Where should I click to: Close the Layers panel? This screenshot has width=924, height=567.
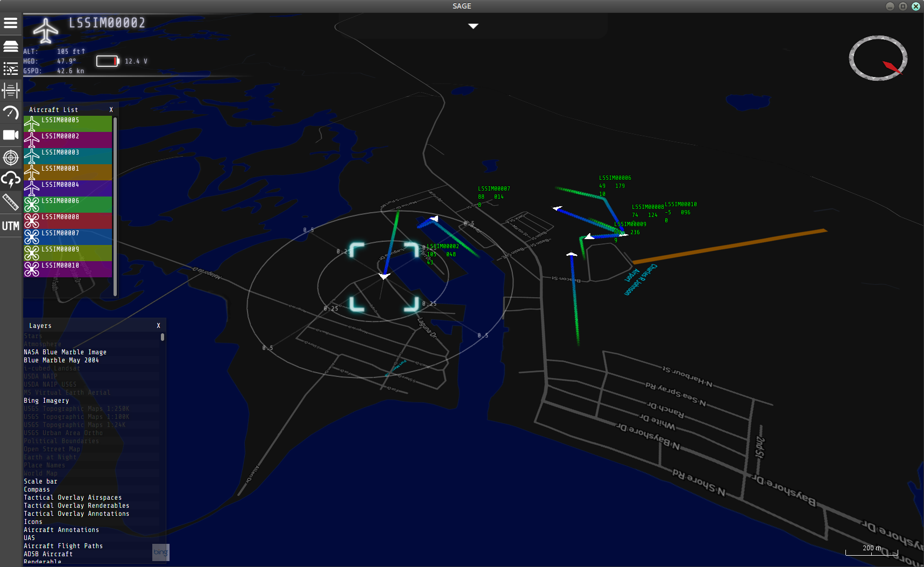click(x=158, y=326)
